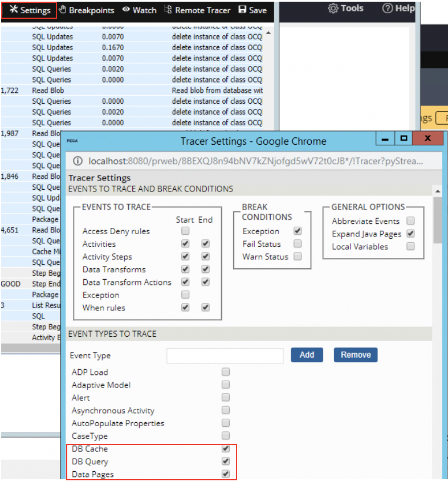Toggle Data Transforms Start checkbox
This screenshot has height=482, width=448.
pyautogui.click(x=185, y=269)
